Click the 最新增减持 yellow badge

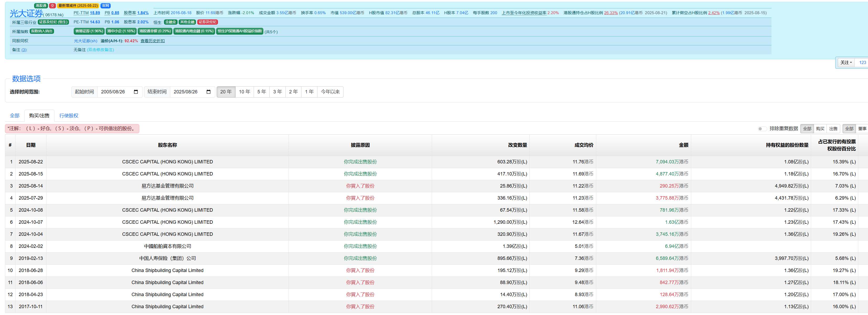point(78,6)
